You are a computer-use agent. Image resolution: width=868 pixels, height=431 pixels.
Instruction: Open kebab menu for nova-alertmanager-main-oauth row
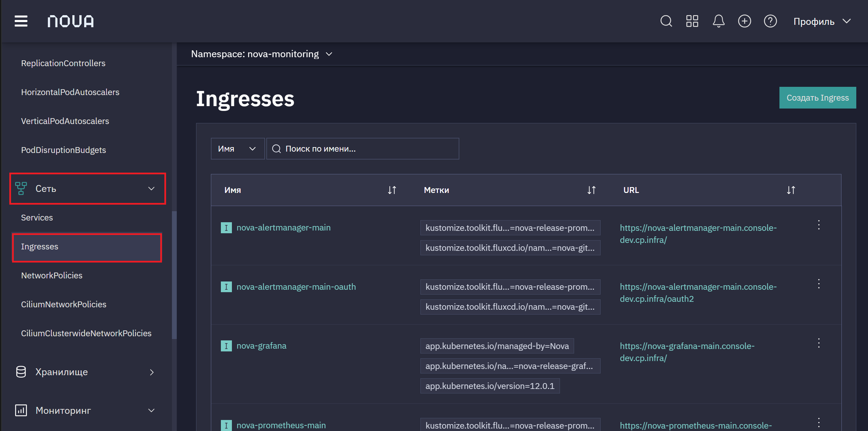819,284
